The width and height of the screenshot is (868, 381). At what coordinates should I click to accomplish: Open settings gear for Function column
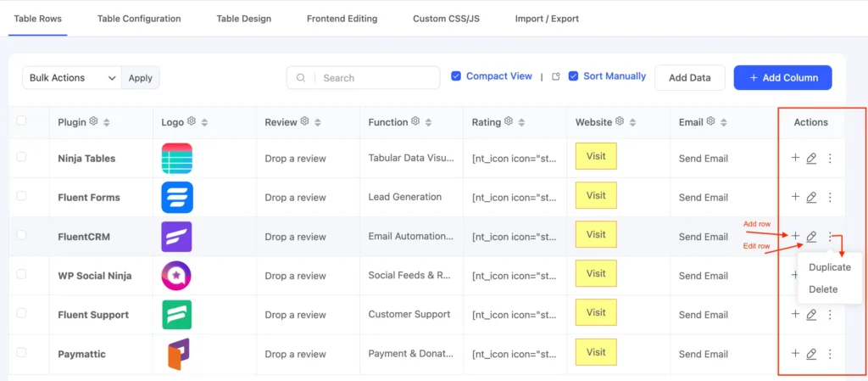coord(415,120)
